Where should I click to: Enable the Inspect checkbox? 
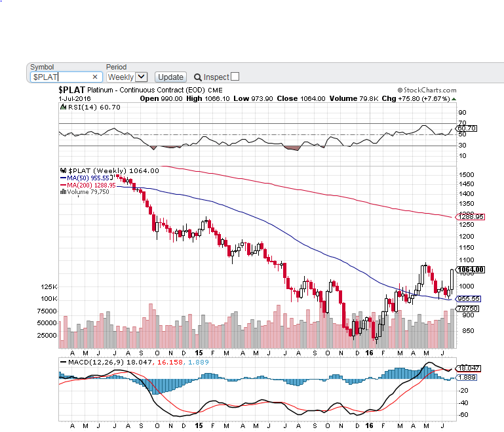(235, 77)
